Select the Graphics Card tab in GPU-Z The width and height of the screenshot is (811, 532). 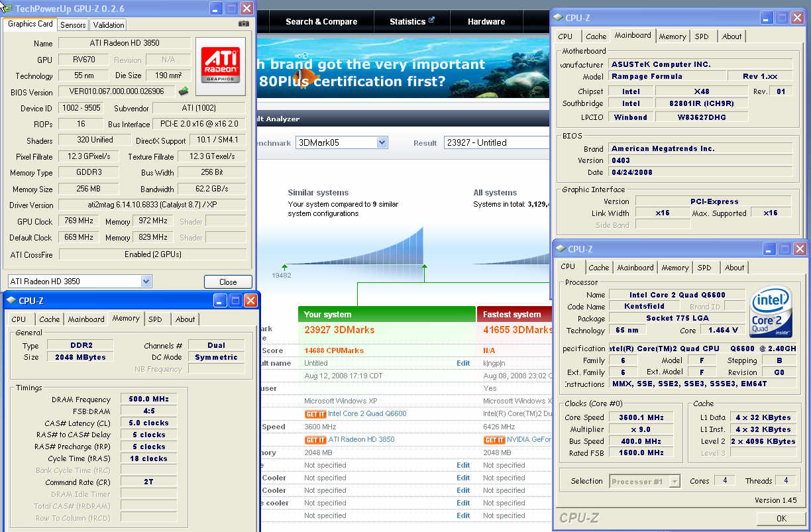pyautogui.click(x=30, y=24)
